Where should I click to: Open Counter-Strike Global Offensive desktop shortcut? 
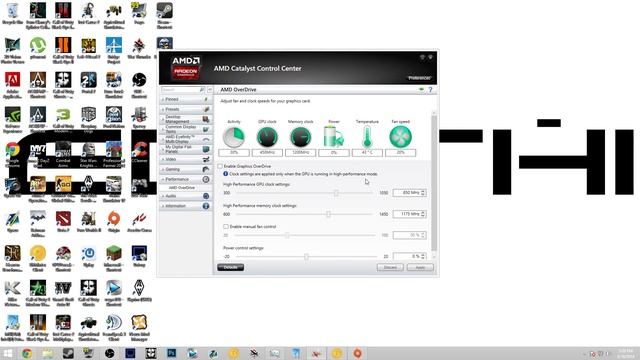tap(63, 189)
